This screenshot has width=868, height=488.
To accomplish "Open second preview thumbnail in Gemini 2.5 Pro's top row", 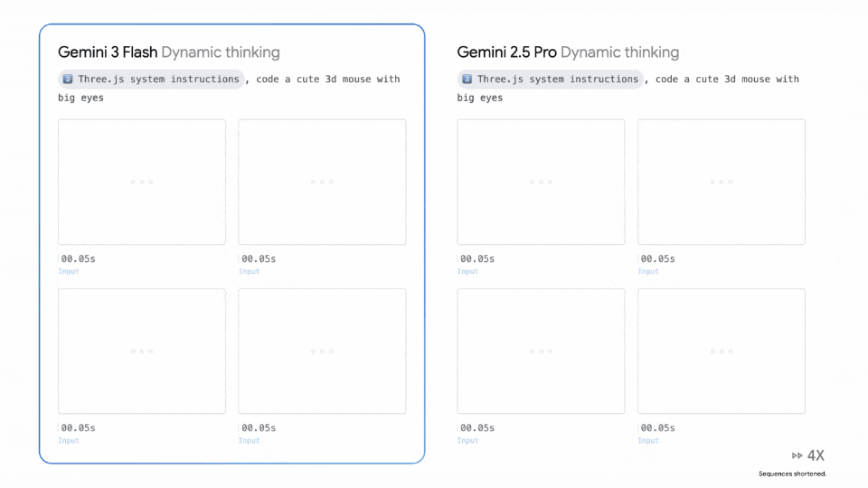I will (x=721, y=182).
